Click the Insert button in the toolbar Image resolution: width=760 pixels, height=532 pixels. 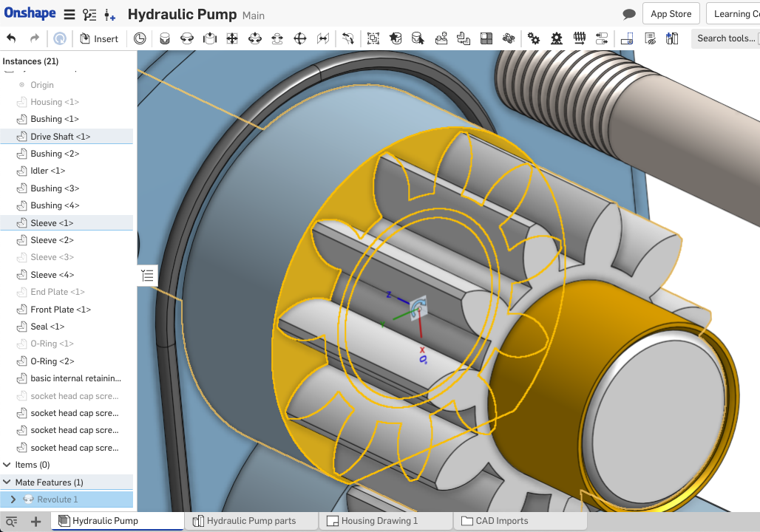click(x=99, y=38)
